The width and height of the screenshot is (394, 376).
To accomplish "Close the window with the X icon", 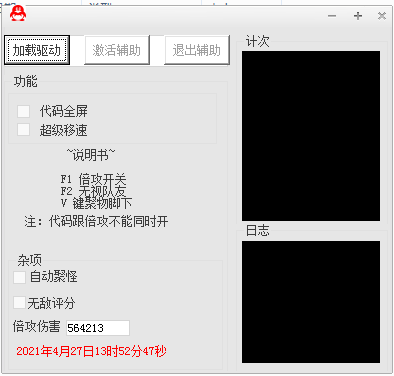I will [x=382, y=16].
